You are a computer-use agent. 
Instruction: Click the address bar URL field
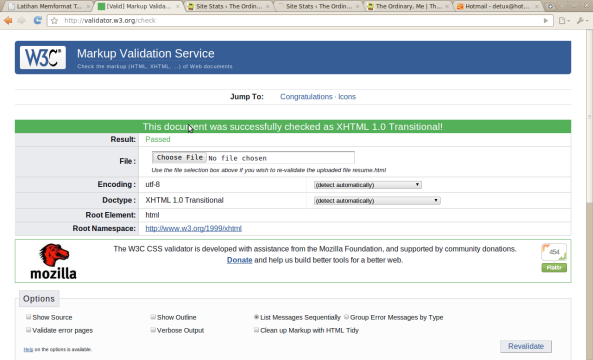(x=301, y=20)
